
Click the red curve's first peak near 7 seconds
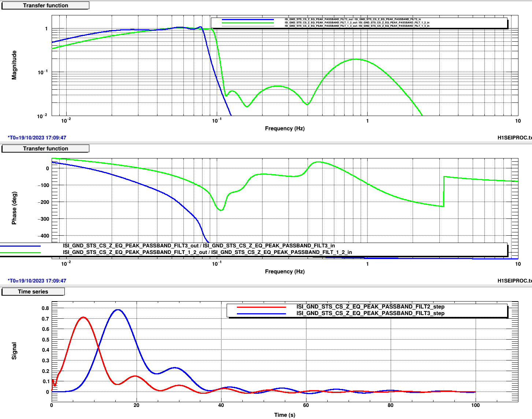pos(83,317)
